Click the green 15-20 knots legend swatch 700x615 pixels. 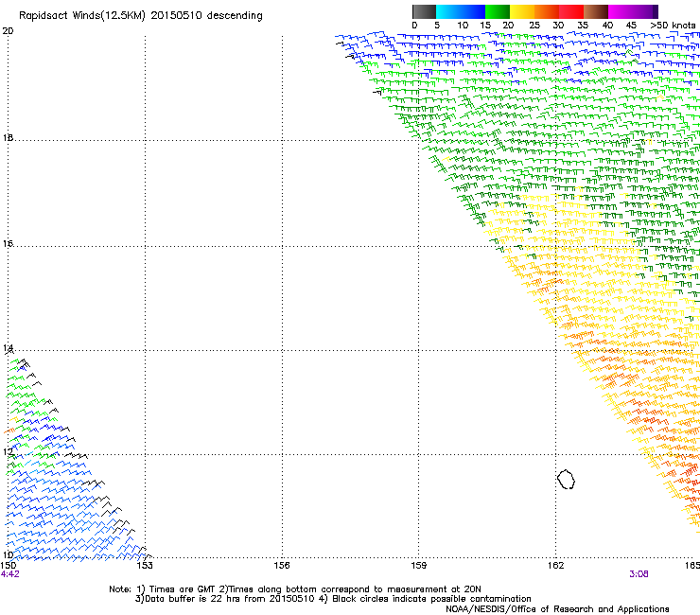click(x=498, y=11)
